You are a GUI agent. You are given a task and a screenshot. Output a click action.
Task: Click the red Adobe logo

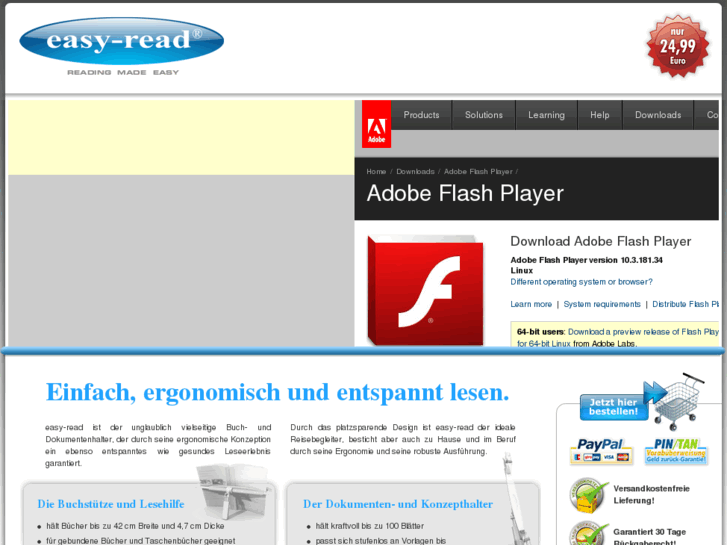click(376, 124)
